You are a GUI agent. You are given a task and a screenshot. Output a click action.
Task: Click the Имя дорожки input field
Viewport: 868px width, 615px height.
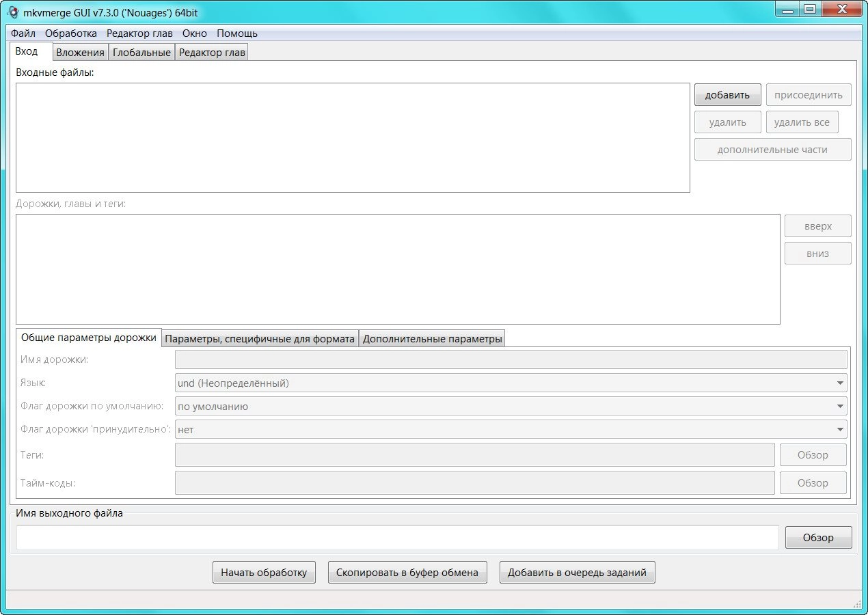pyautogui.click(x=511, y=359)
